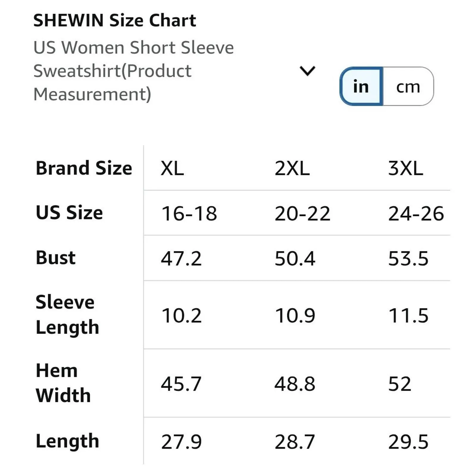This screenshot has width=467, height=476.
Task: Click the 50.4 bust value
Action: point(295,258)
